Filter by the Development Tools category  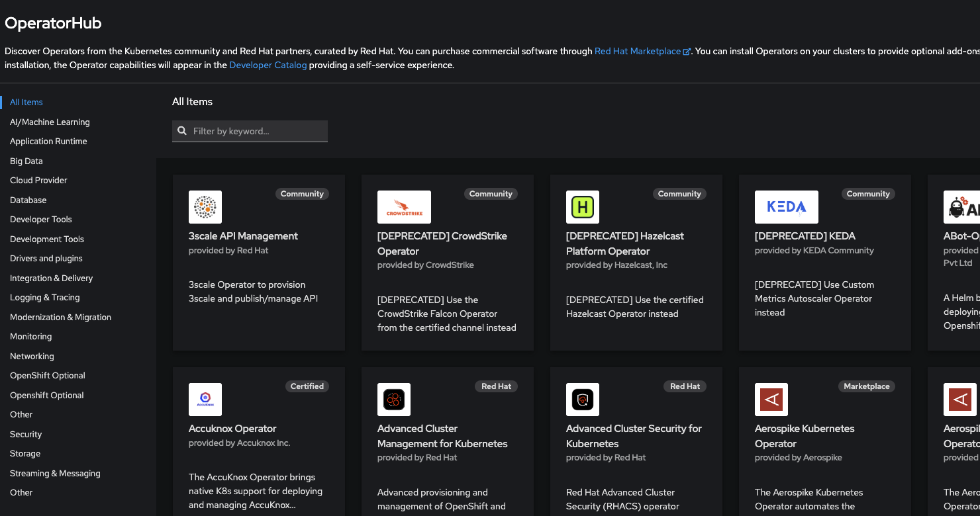[x=47, y=239]
